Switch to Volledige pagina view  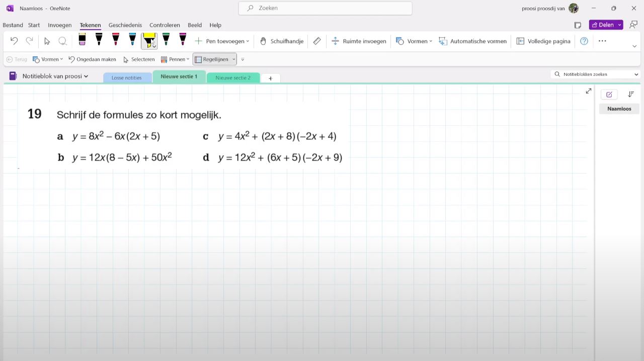point(543,41)
